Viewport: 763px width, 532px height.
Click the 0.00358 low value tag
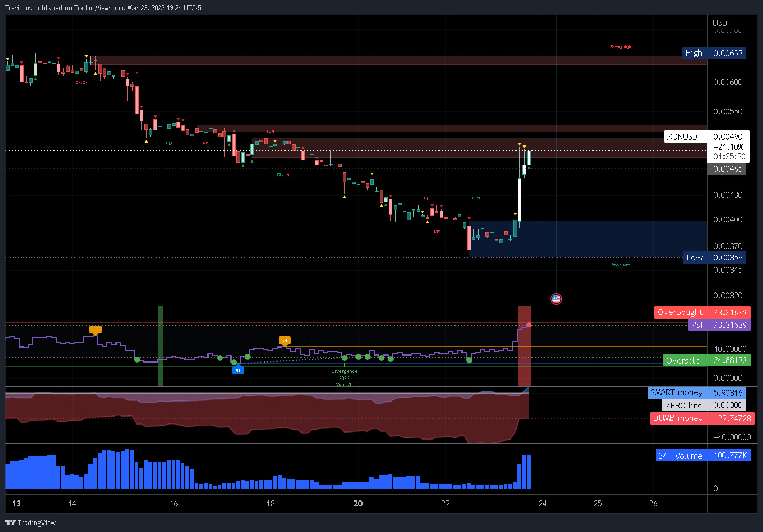728,257
